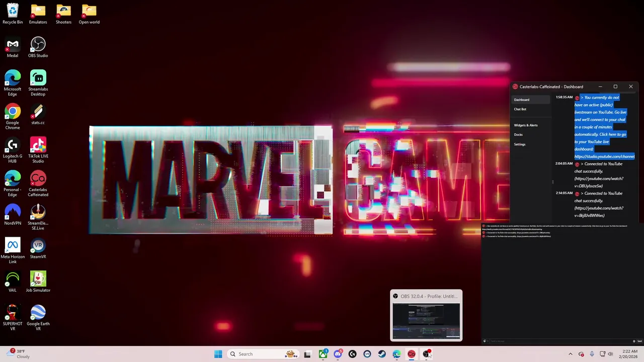Open the Windows Start menu
This screenshot has height=362, width=644.
tap(218, 354)
